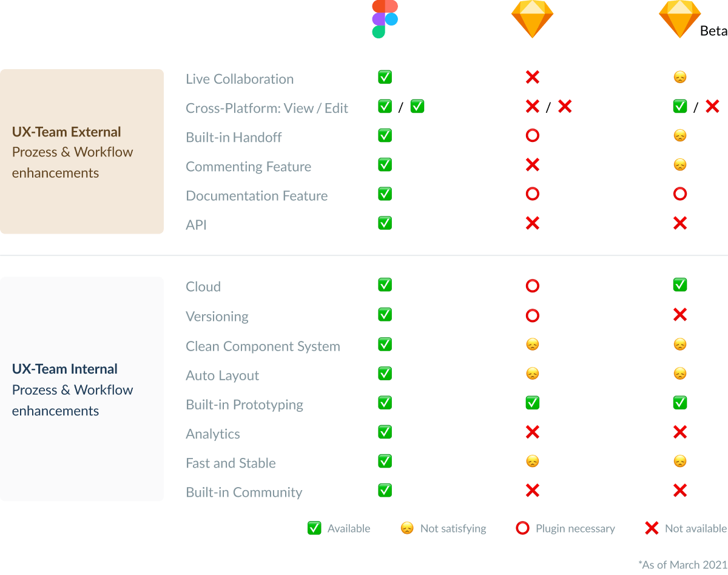
Task: Click the red circle for Sketch Built-in Handoff
Action: point(532,136)
